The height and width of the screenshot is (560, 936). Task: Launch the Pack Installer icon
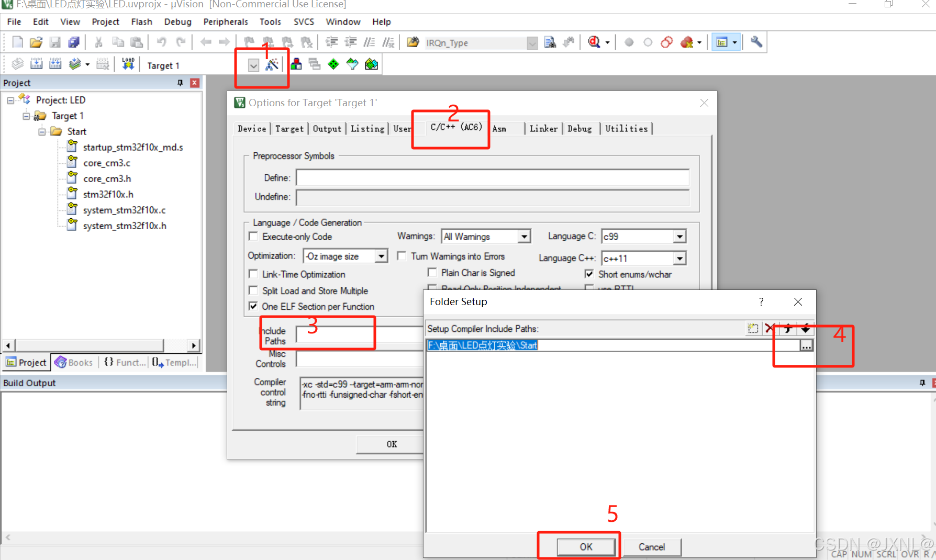[371, 64]
